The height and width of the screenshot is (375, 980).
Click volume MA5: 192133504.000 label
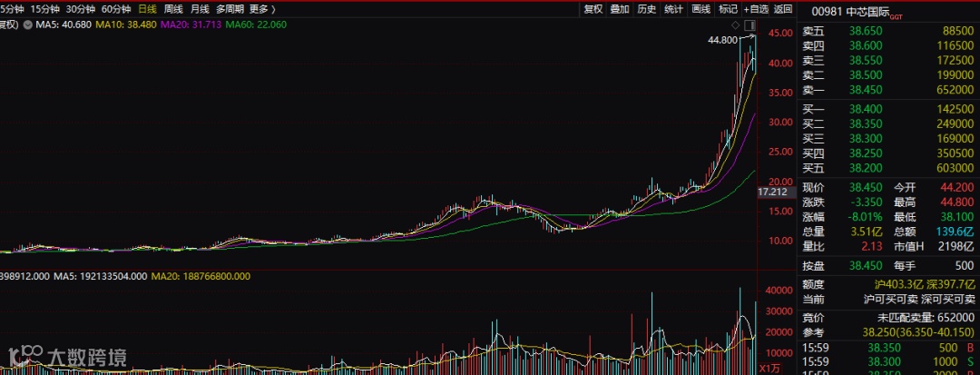[101, 276]
